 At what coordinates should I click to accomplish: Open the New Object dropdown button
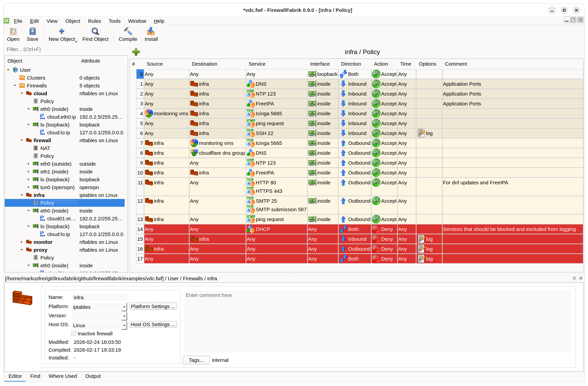[63, 35]
